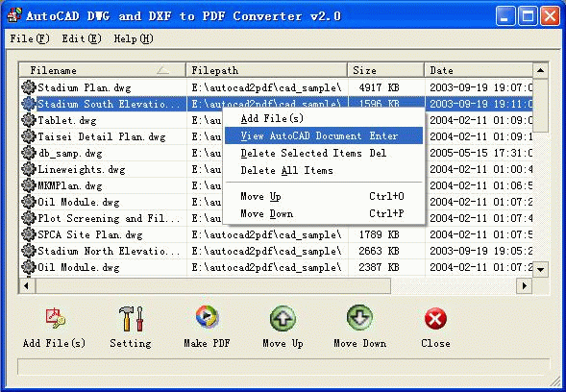Click the green Move Up arrow icon
Viewport: 566px width, 392px height.
coord(283,318)
